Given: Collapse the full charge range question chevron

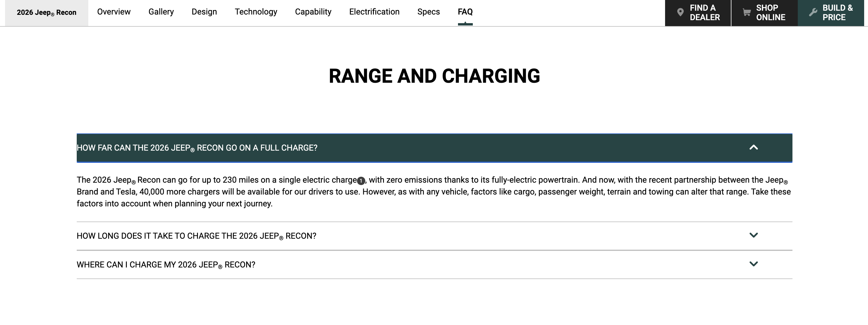Looking at the screenshot, I should click(x=753, y=147).
